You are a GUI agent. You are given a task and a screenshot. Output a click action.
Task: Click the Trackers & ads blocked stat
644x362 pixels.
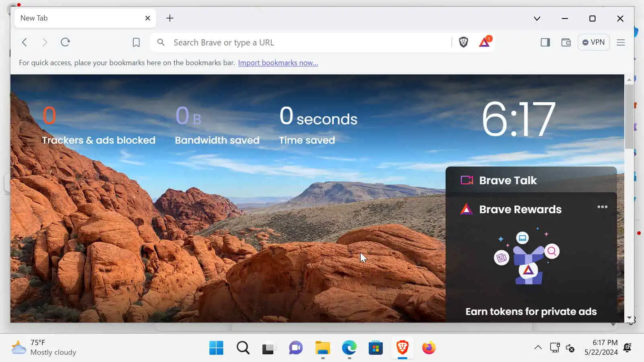coord(99,125)
